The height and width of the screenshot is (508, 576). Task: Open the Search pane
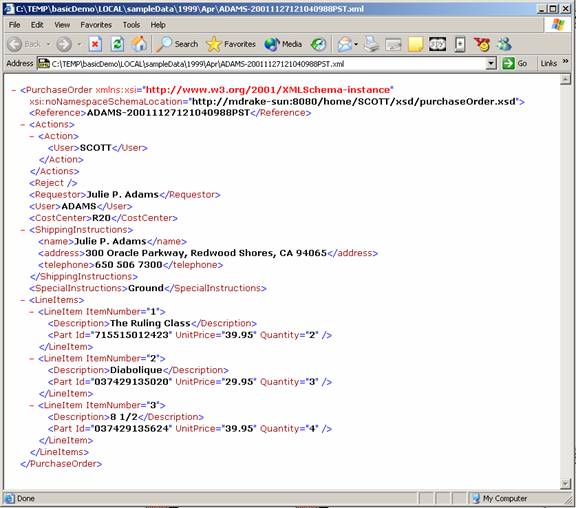coord(177,44)
